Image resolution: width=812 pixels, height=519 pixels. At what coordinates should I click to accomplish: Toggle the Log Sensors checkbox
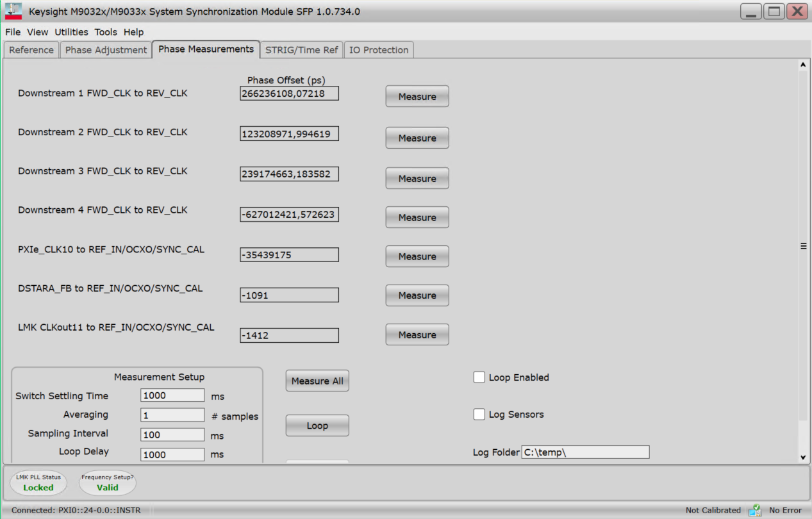coord(479,415)
